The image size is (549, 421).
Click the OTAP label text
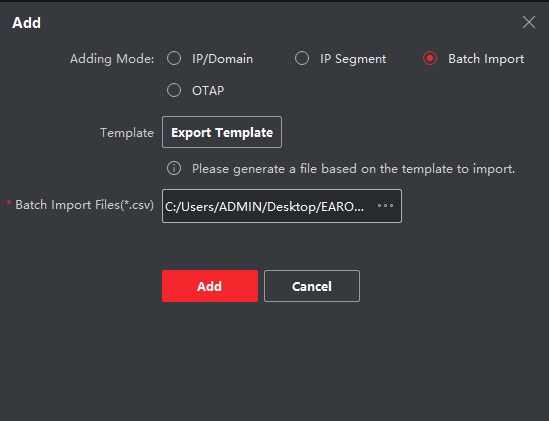[208, 91]
